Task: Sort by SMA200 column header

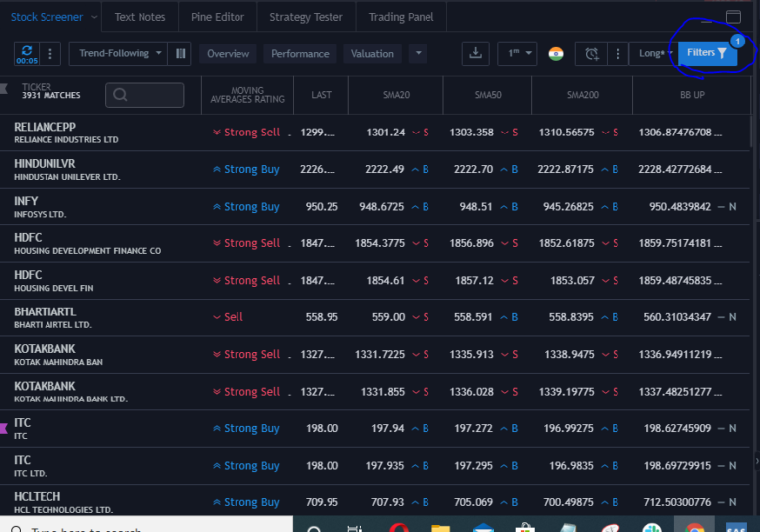Action: tap(583, 95)
